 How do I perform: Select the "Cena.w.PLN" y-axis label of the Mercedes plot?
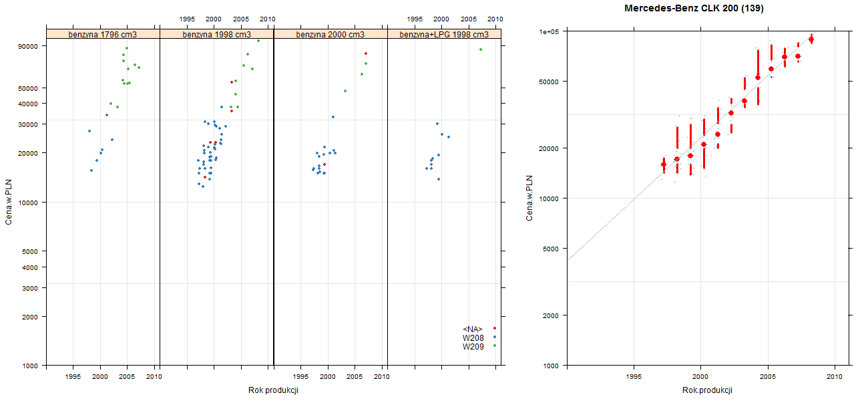529,198
